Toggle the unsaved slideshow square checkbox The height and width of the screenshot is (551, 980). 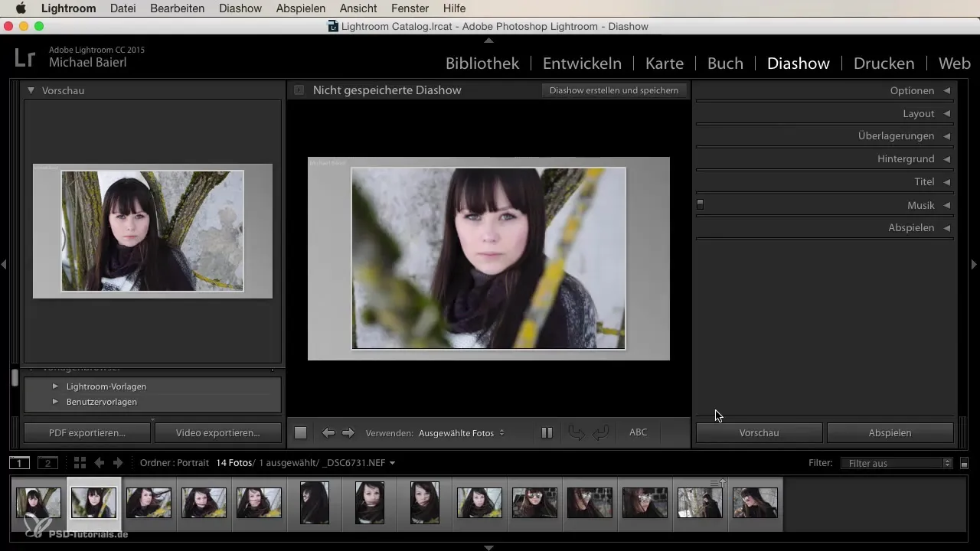pos(299,90)
